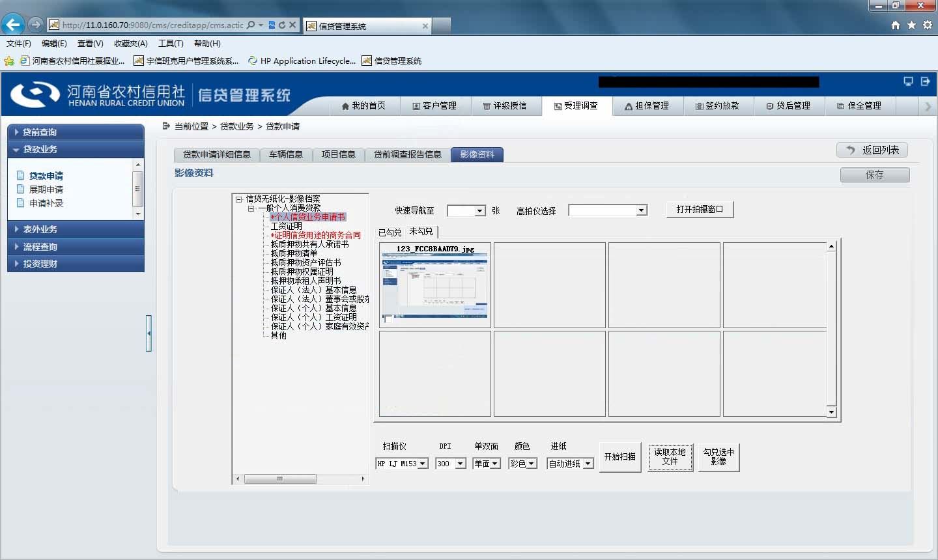Collapse the 一般个人消费贷款 tree node
This screenshot has height=560, width=938.
251,208
